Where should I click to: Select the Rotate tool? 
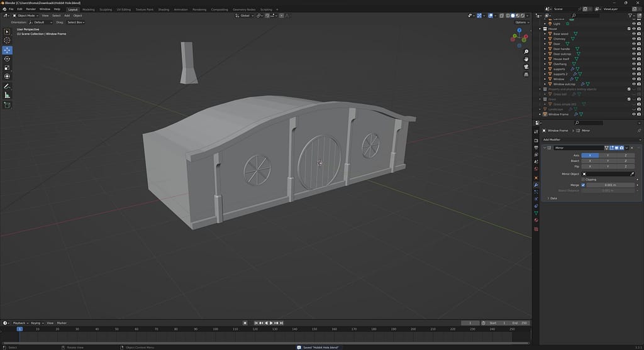coord(8,59)
